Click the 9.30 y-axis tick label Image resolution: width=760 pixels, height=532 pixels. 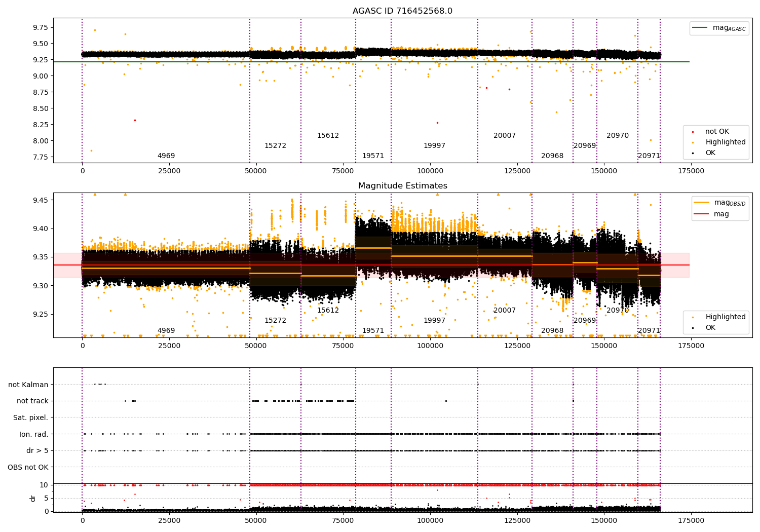[x=40, y=286]
